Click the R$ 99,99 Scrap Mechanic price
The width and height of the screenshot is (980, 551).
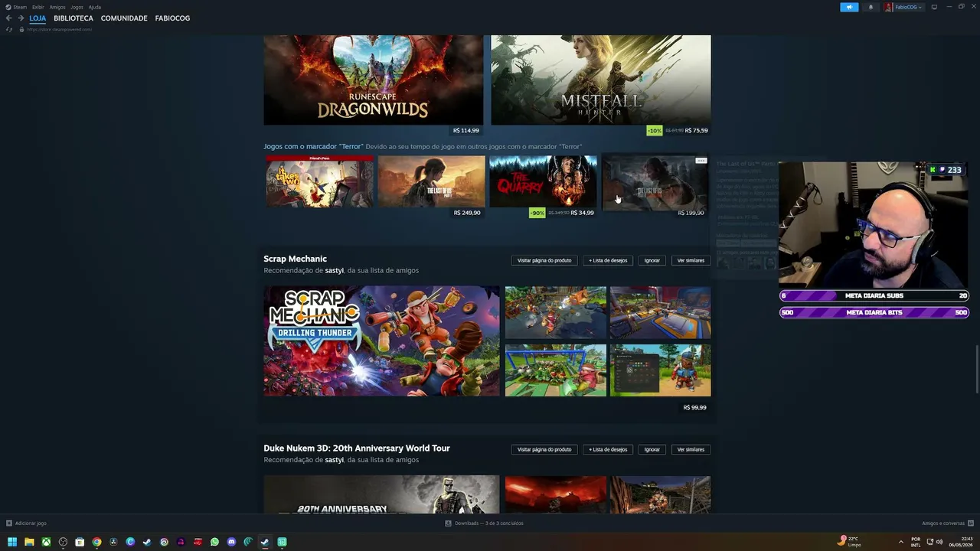click(694, 408)
